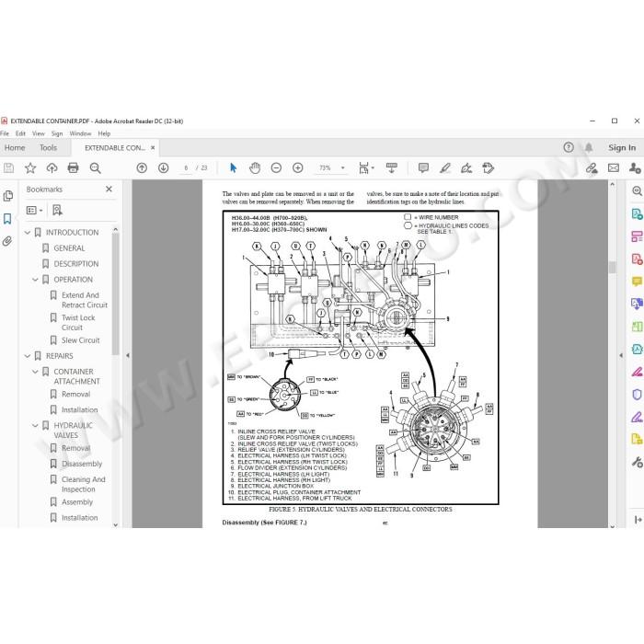Open the Help menu
This screenshot has width=644, height=644.
click(x=104, y=133)
